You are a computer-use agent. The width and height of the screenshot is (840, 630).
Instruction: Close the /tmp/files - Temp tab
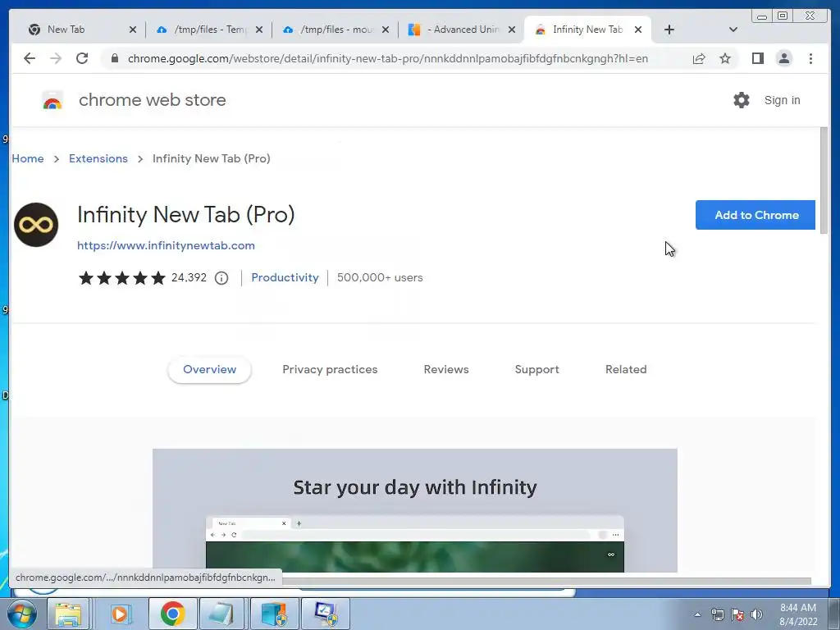[259, 30]
